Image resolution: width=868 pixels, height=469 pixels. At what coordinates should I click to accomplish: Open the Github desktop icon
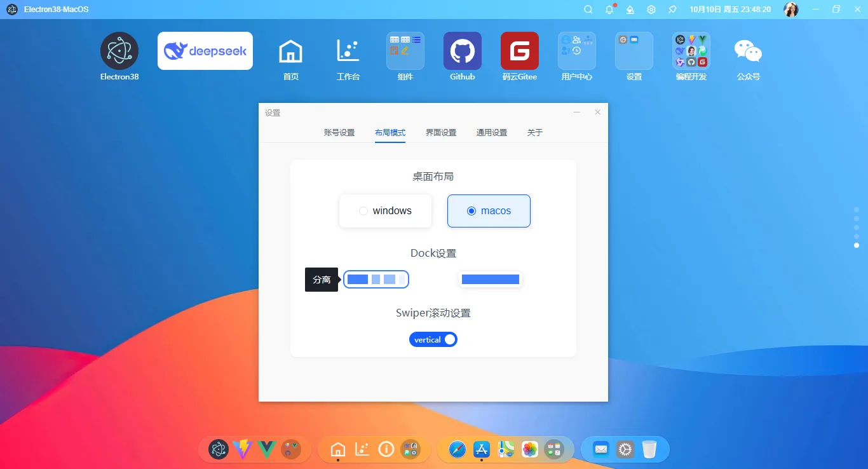click(x=462, y=51)
